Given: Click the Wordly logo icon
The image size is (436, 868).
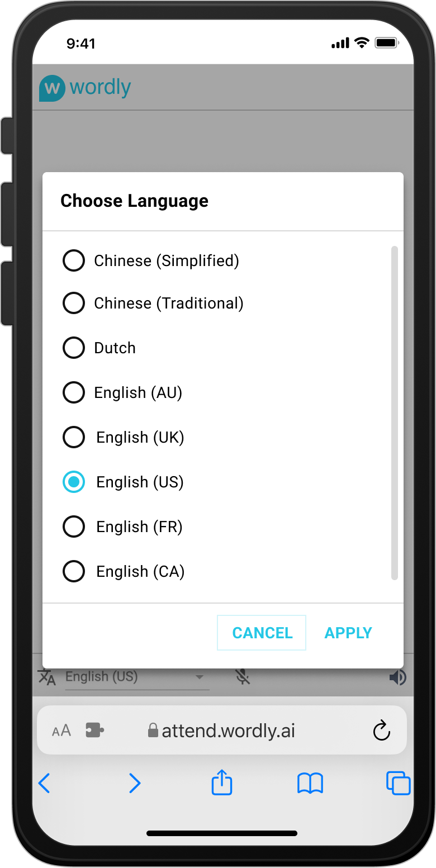Looking at the screenshot, I should pos(52,87).
